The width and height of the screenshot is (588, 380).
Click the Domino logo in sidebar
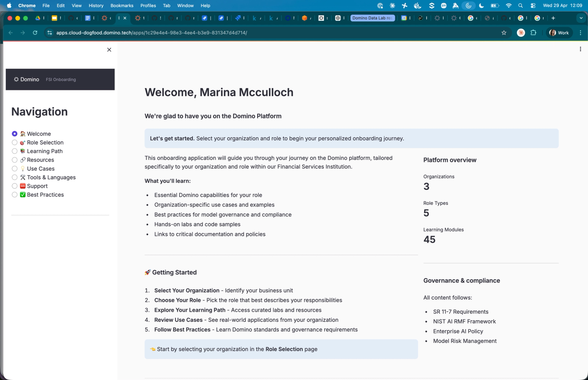27,79
